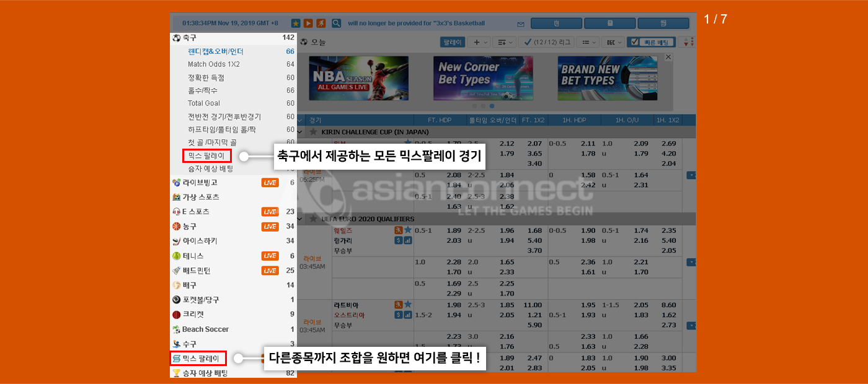868x384 pixels.
Task: Click 오스트리아 team name
Action: tap(349, 315)
